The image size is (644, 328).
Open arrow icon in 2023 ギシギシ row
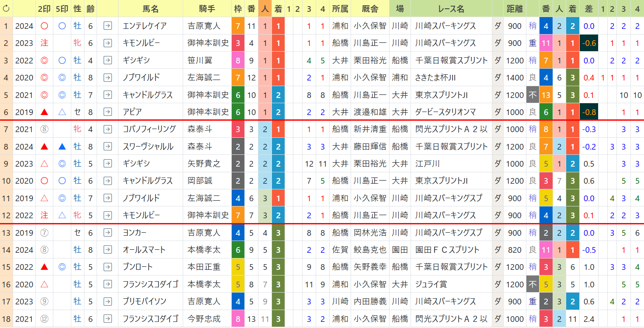click(107, 164)
